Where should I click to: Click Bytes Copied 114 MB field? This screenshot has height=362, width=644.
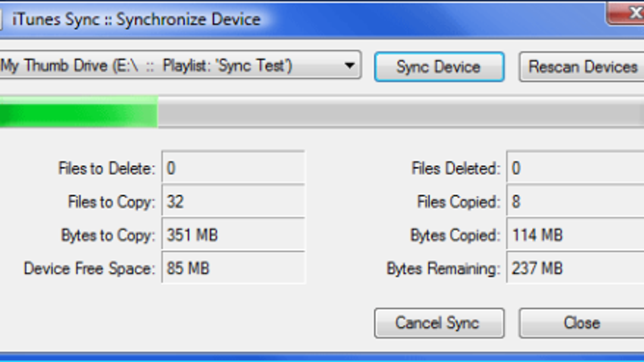tap(576, 235)
